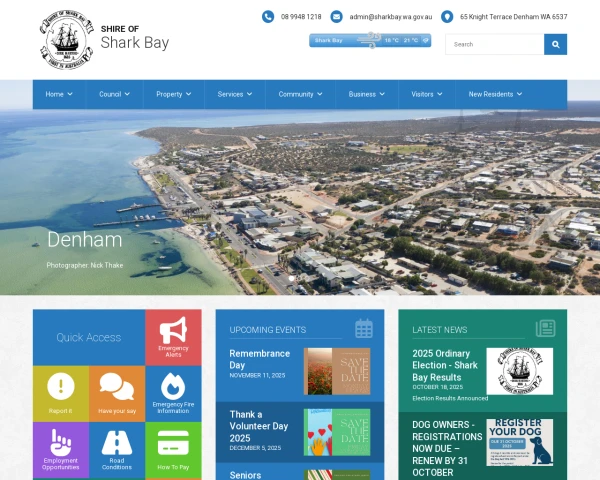Expand the Council menu chevron

click(x=127, y=94)
